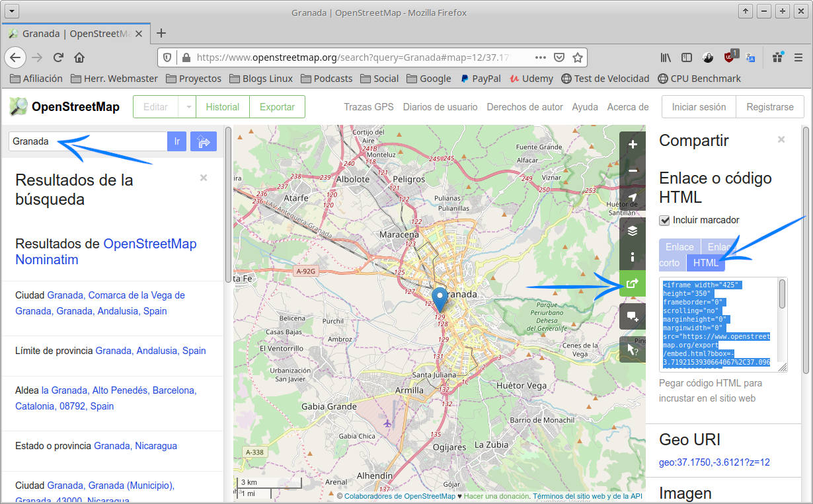Image resolution: width=813 pixels, height=504 pixels.
Task: Open the Firefox hamburger menu
Action: point(798,57)
